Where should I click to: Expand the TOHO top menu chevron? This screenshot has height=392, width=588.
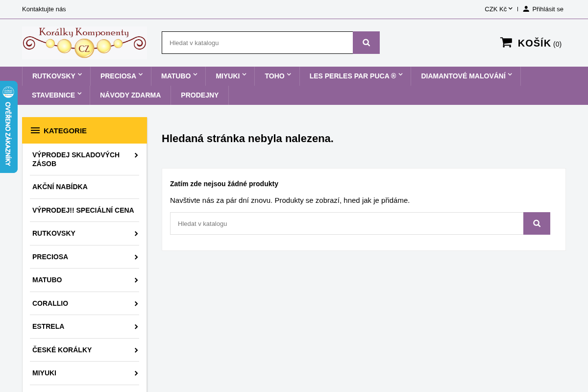pyautogui.click(x=289, y=74)
